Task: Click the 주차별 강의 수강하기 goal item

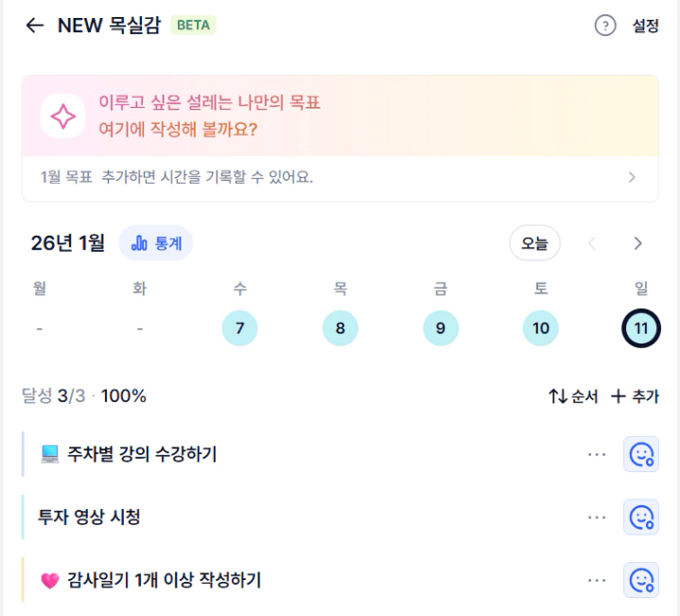Action: pos(142,454)
